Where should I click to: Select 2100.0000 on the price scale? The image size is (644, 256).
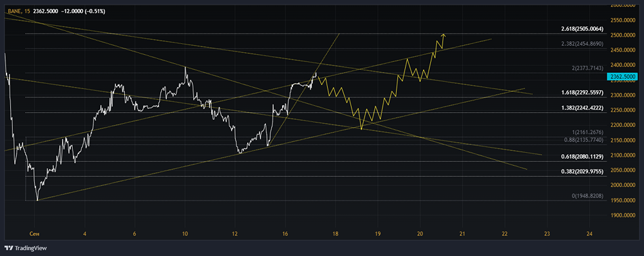pyautogui.click(x=622, y=155)
